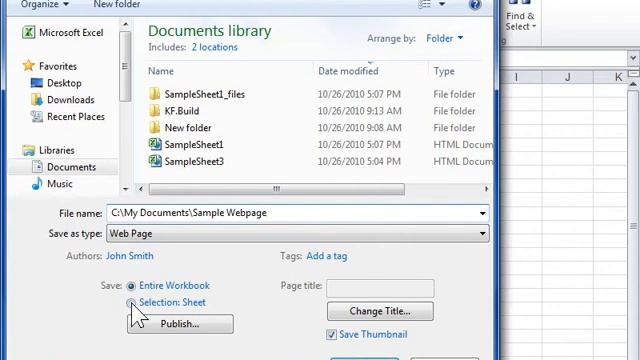
Task: Open the Music library
Action: (x=60, y=184)
